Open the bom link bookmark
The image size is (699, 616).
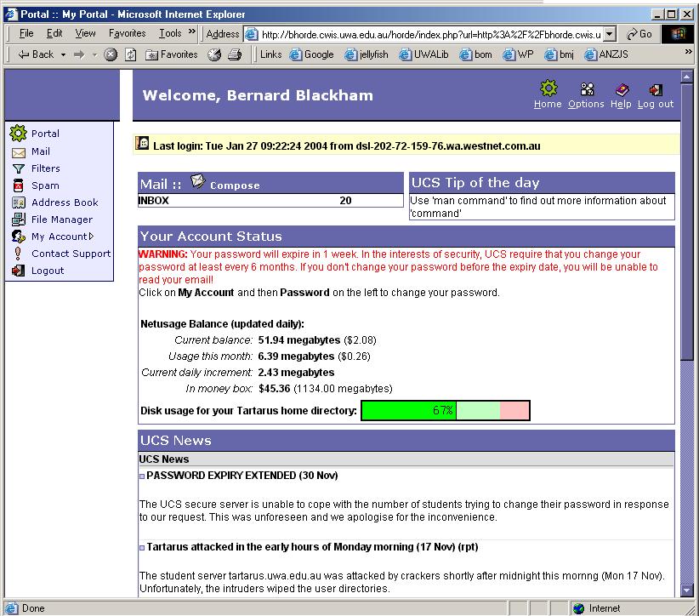tap(475, 54)
